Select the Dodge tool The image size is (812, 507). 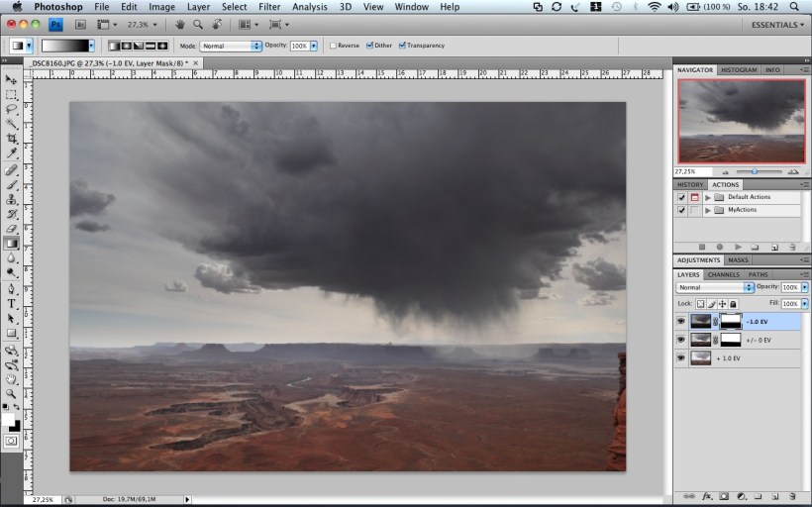point(11,272)
